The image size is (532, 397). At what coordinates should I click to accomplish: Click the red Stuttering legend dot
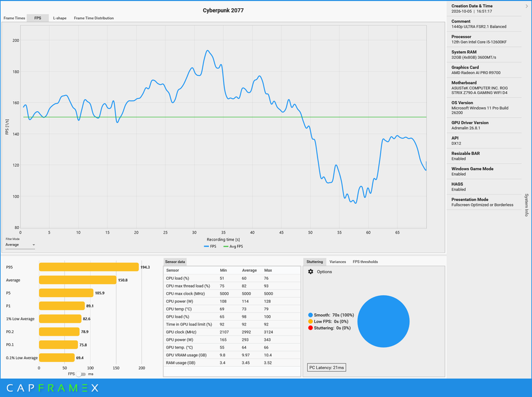coord(310,328)
